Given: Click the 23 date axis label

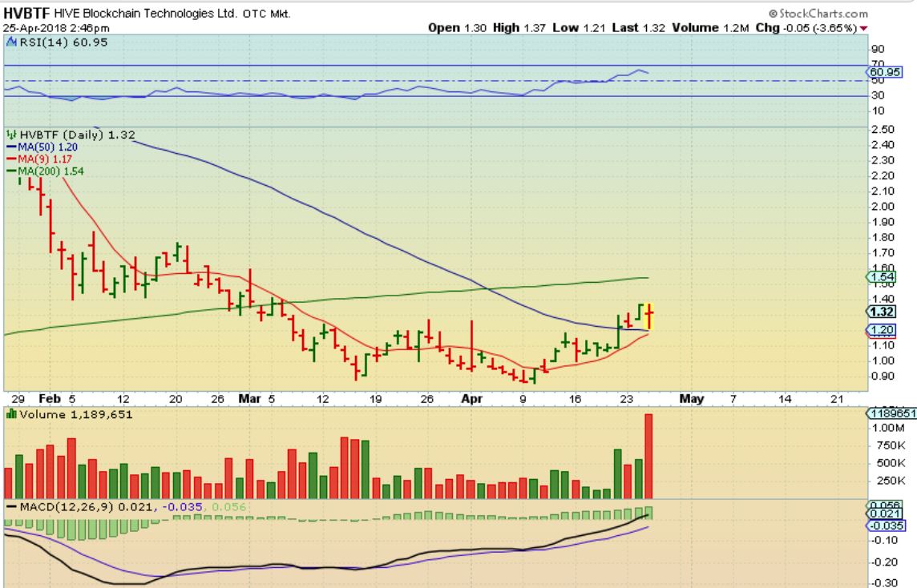Looking at the screenshot, I should tap(626, 399).
